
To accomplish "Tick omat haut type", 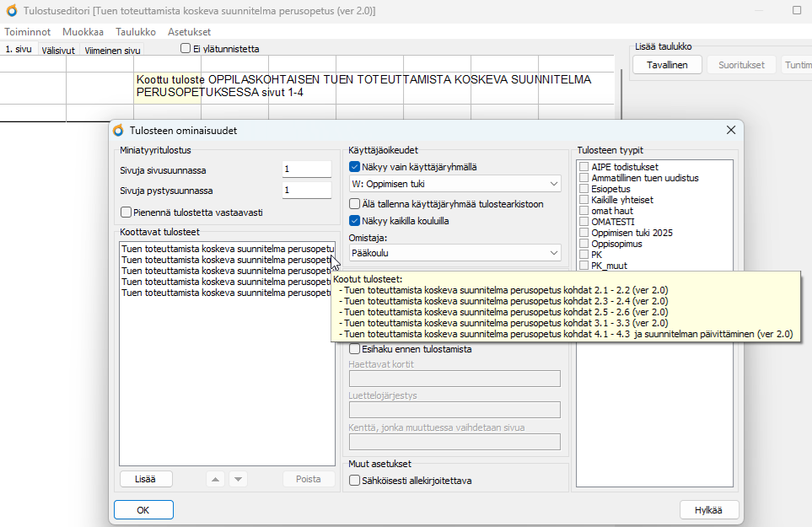I will 584,211.
